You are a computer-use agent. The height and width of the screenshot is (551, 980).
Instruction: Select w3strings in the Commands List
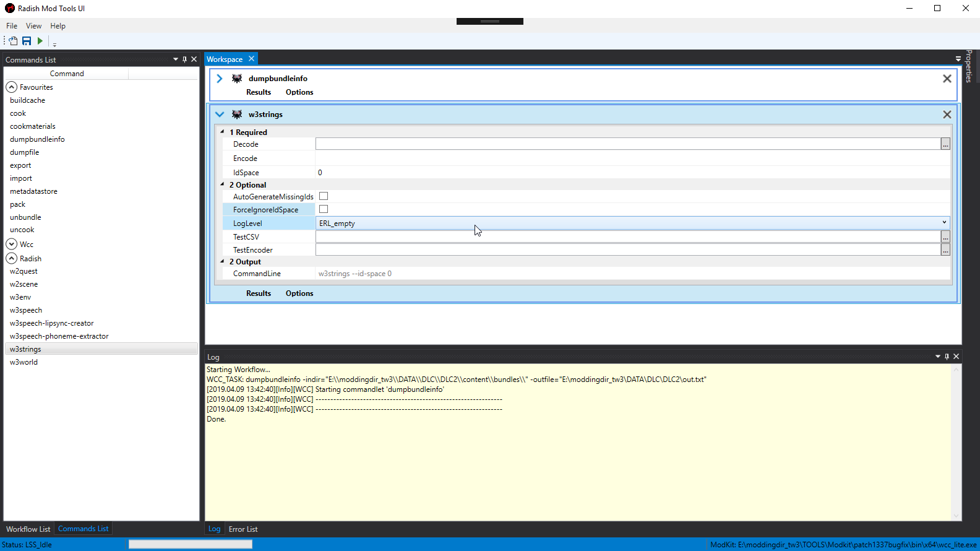tap(101, 349)
